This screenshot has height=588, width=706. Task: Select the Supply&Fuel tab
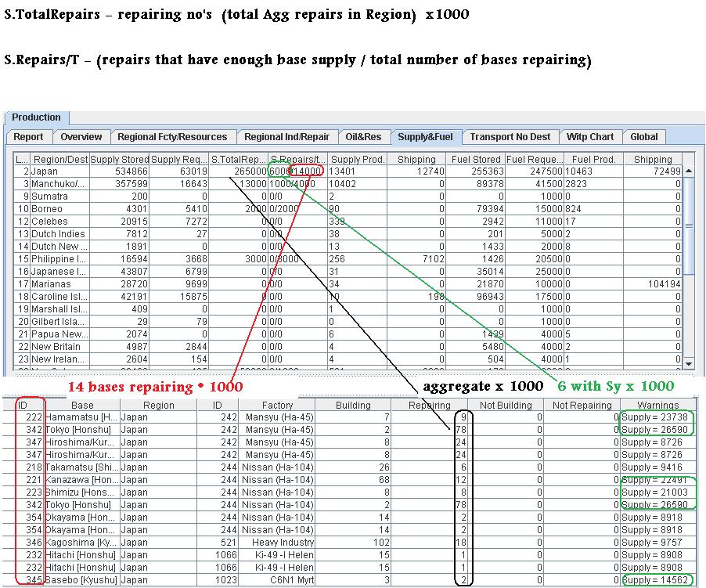426,137
